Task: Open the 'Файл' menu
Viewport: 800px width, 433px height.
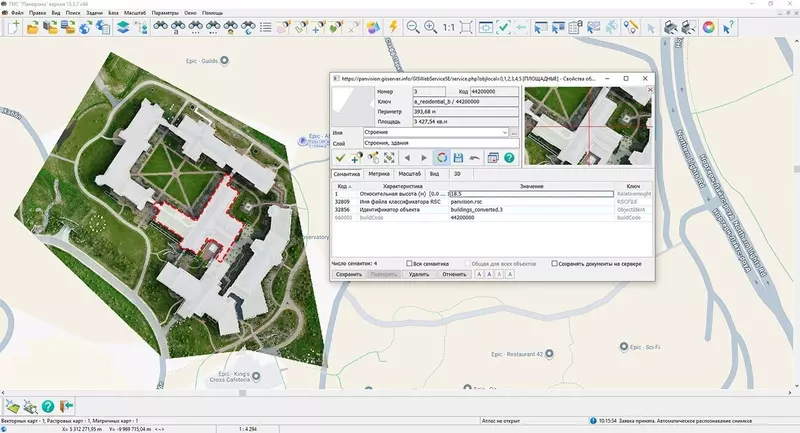Action: pyautogui.click(x=17, y=13)
